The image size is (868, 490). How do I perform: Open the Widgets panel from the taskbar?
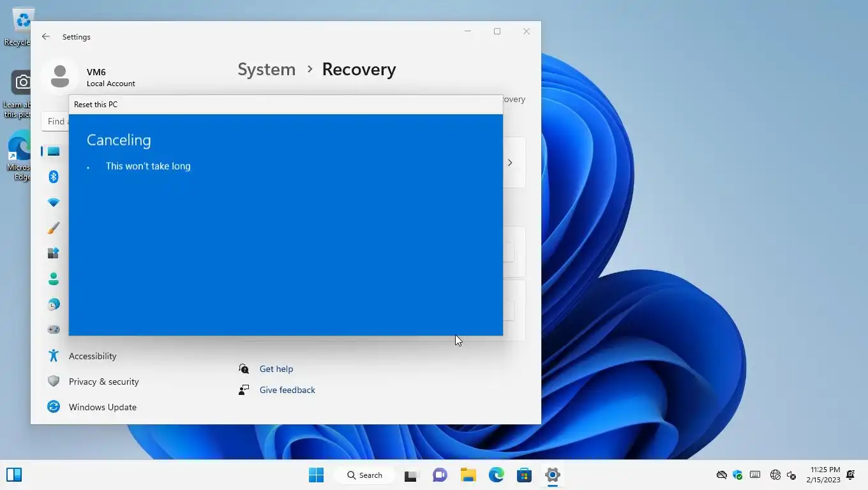pos(14,475)
